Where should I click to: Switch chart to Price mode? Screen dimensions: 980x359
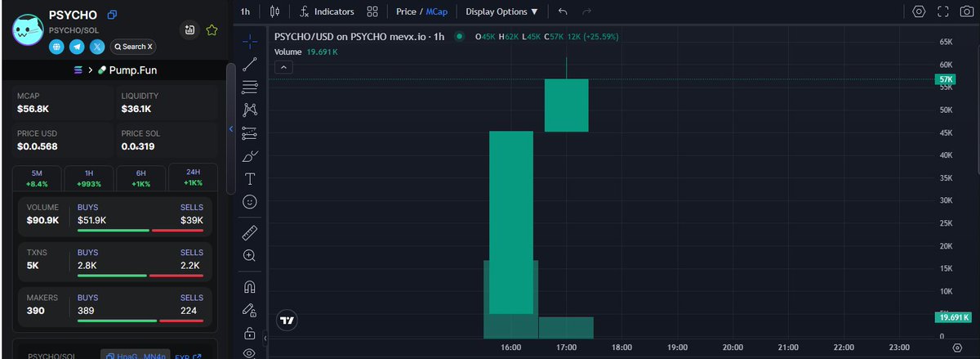click(406, 11)
